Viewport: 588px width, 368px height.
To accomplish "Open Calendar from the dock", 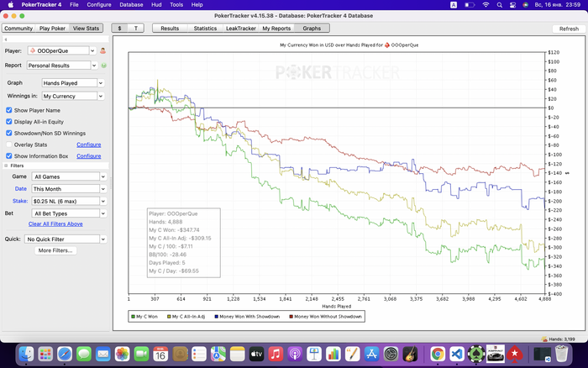I will coord(160,354).
